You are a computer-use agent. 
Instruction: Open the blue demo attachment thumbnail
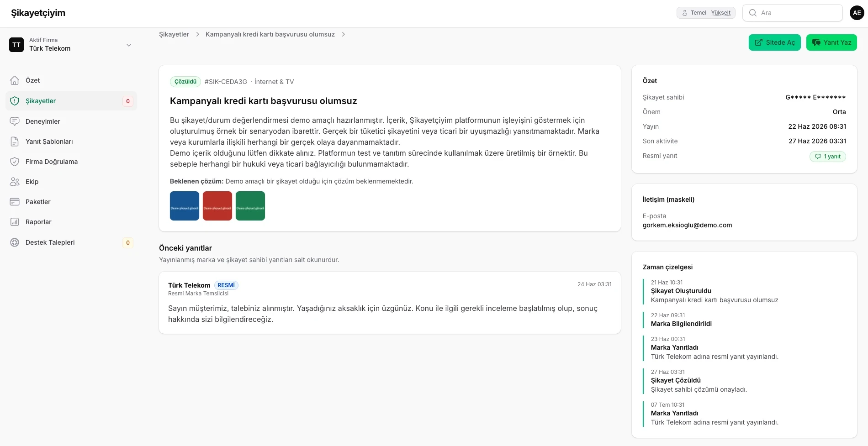(x=185, y=206)
